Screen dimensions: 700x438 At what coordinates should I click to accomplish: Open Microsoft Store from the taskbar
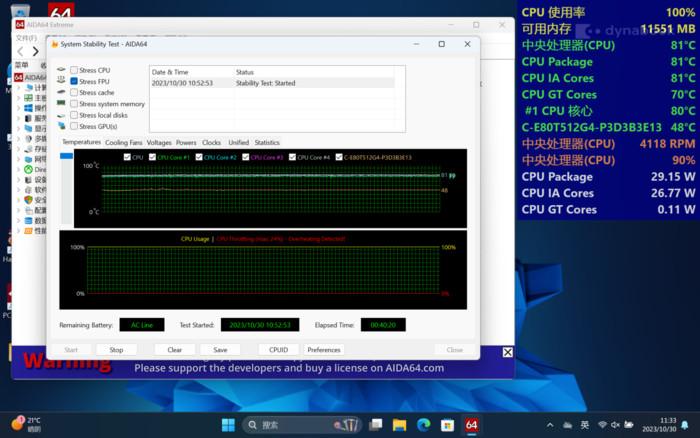pos(447,425)
